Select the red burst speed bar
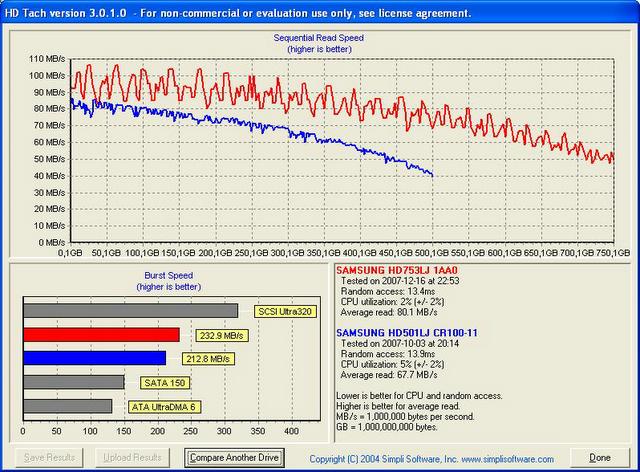640x472 pixels. click(102, 334)
